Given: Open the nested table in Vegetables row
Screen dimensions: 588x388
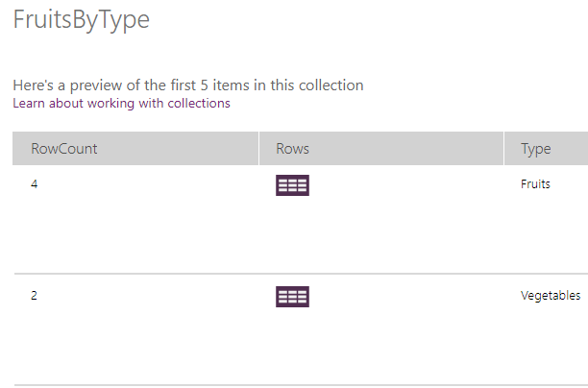Looking at the screenshot, I should [x=292, y=297].
